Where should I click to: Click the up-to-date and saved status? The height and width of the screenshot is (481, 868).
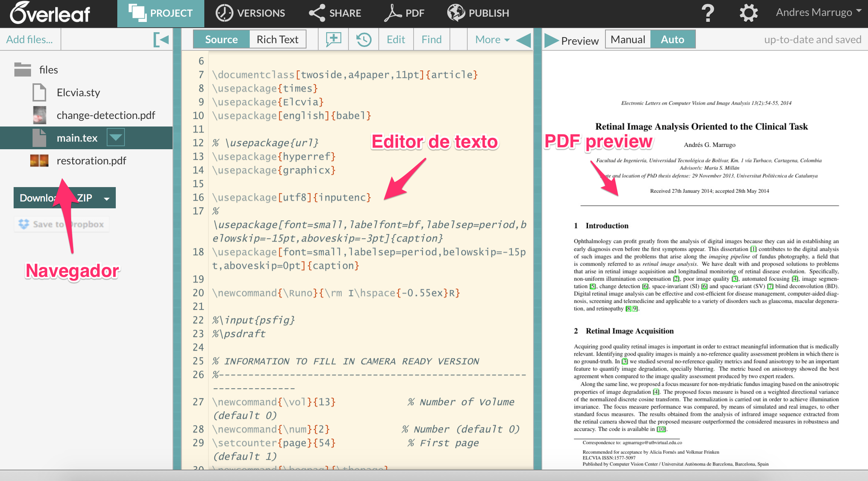pos(812,39)
